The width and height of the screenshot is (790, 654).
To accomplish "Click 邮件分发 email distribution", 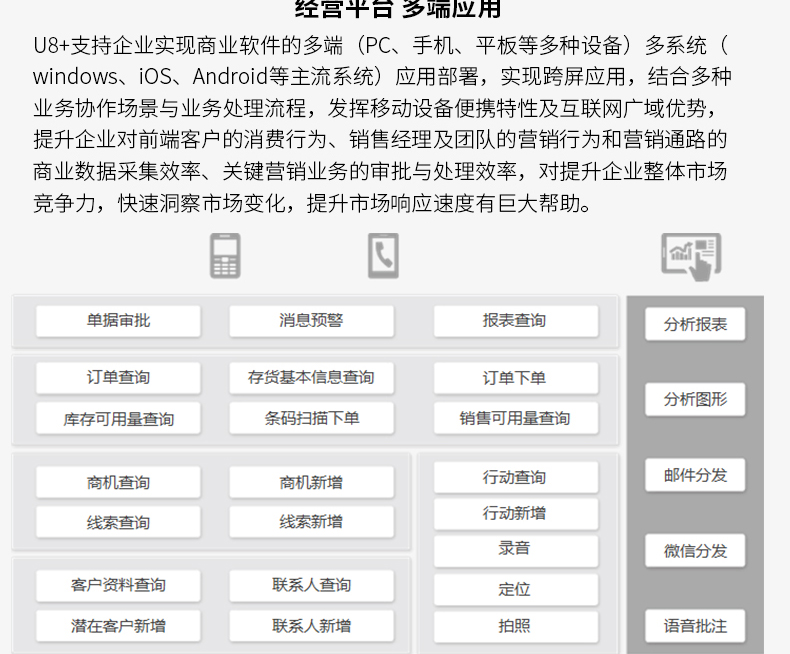I will (695, 475).
